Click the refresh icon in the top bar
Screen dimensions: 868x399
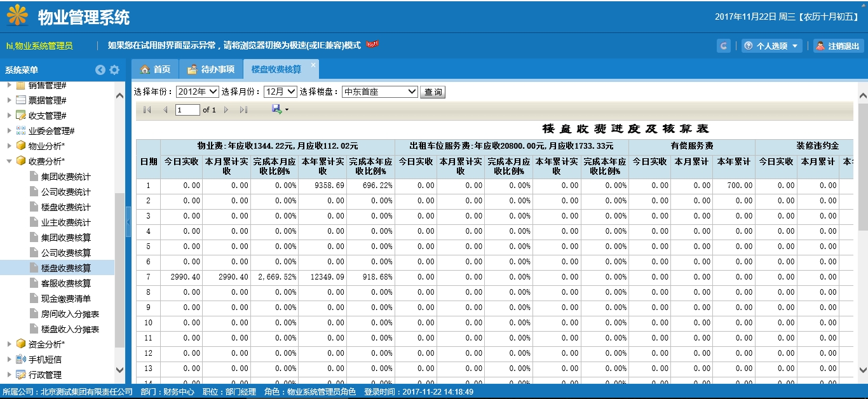tap(723, 46)
